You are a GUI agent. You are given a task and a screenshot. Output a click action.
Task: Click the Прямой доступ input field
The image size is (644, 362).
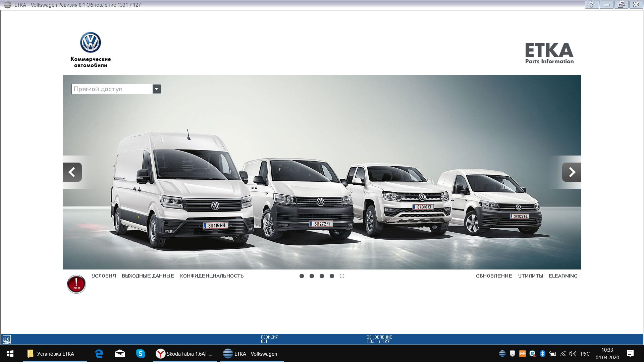[x=112, y=89]
